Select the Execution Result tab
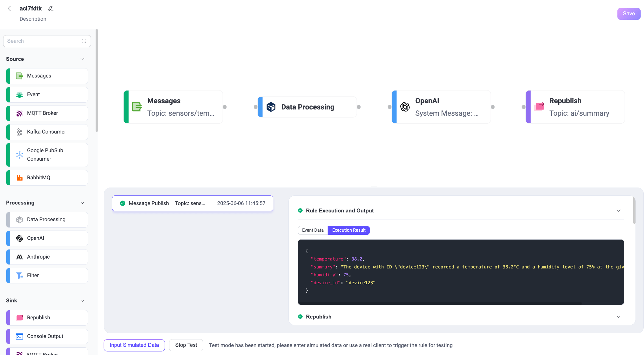The width and height of the screenshot is (644, 355). (x=349, y=230)
